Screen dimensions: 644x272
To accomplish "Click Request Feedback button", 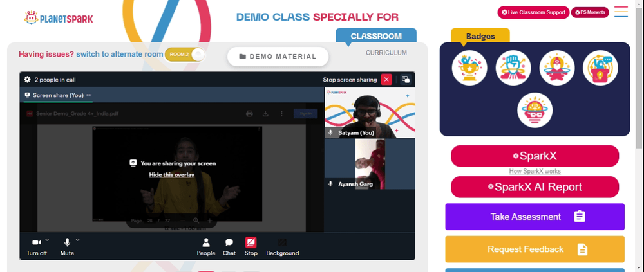I will tap(535, 249).
